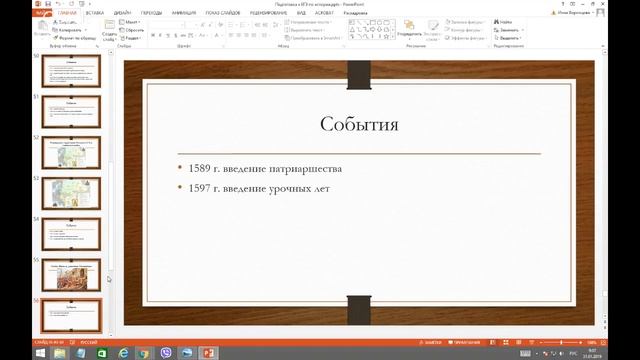Open the font name combo box
Image resolution: width=640 pixels, height=360 pixels.
pos(167,25)
